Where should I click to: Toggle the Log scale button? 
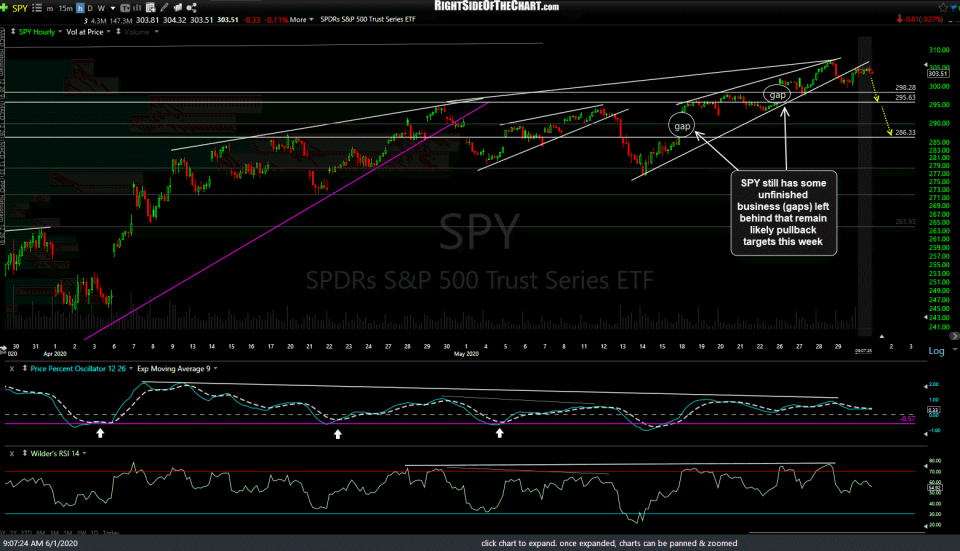click(936, 351)
